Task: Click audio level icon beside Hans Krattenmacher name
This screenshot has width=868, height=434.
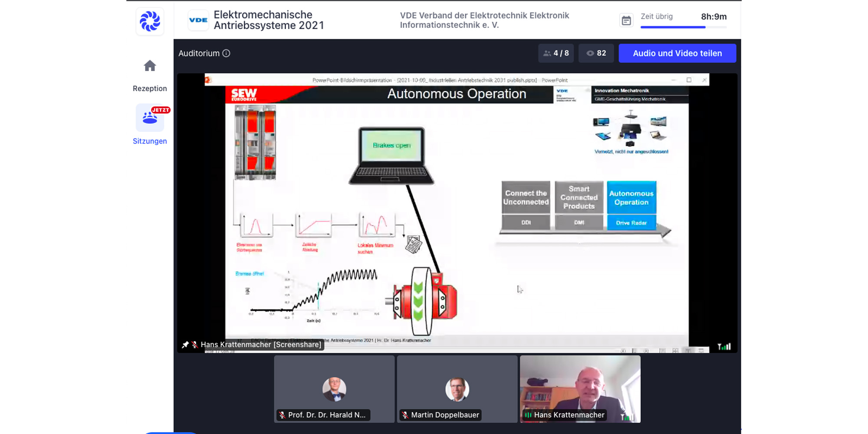Action: point(528,415)
